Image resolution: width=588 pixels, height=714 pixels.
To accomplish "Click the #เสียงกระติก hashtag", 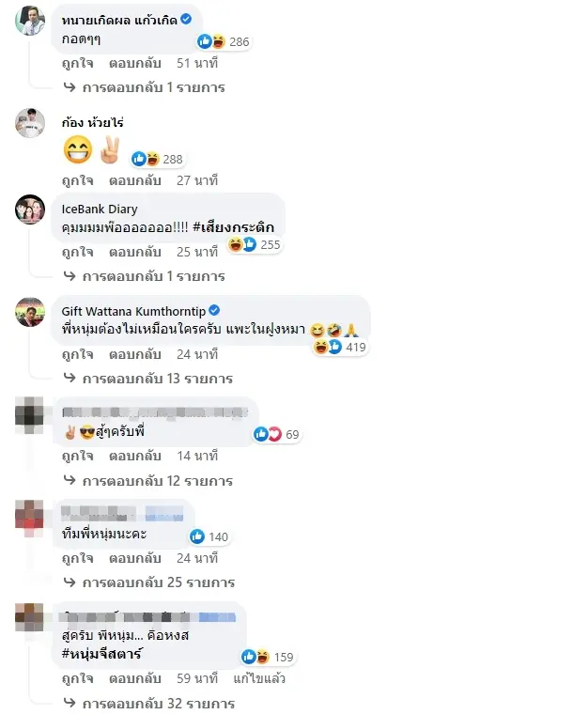I will 234,226.
